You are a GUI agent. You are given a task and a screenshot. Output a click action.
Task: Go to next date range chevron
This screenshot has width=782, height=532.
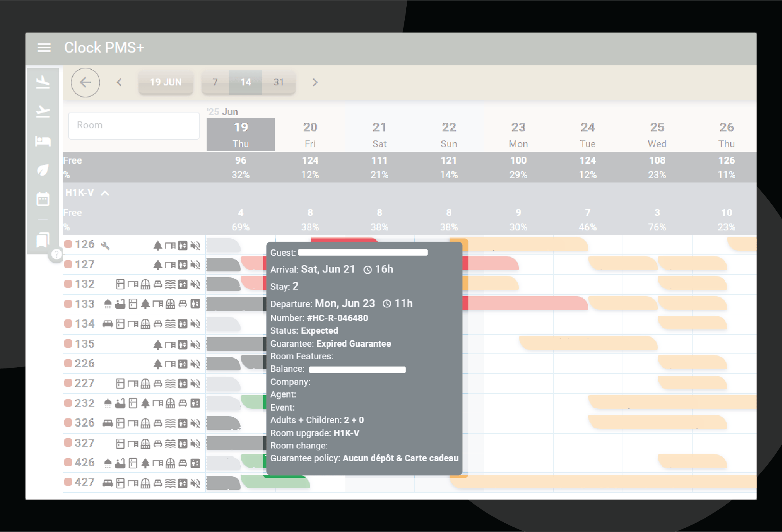click(x=315, y=82)
